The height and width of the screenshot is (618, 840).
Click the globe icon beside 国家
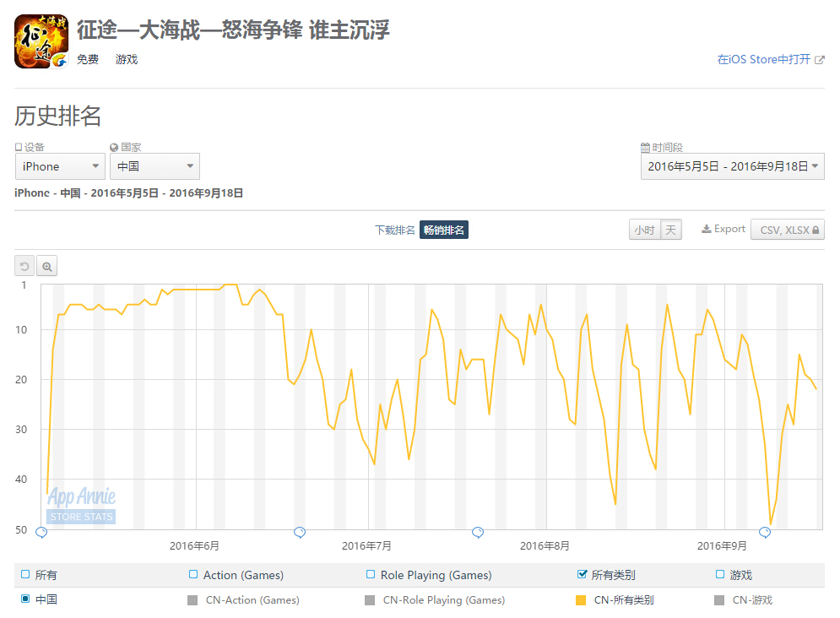pyautogui.click(x=114, y=147)
